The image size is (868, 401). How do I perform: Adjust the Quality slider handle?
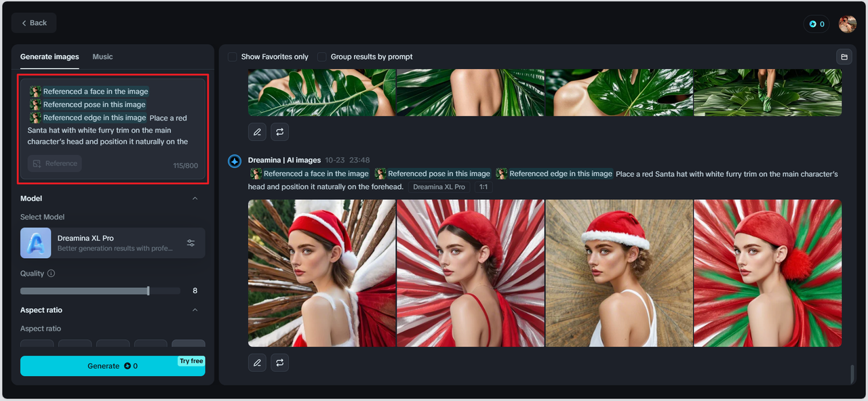pyautogui.click(x=148, y=291)
